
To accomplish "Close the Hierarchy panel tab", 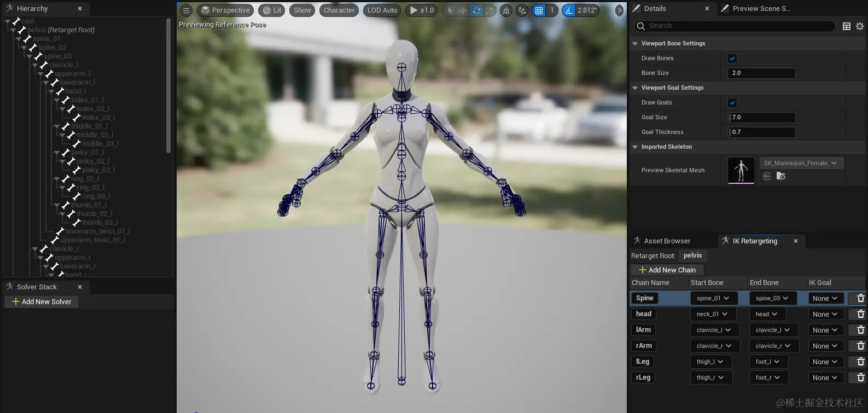I will (80, 9).
